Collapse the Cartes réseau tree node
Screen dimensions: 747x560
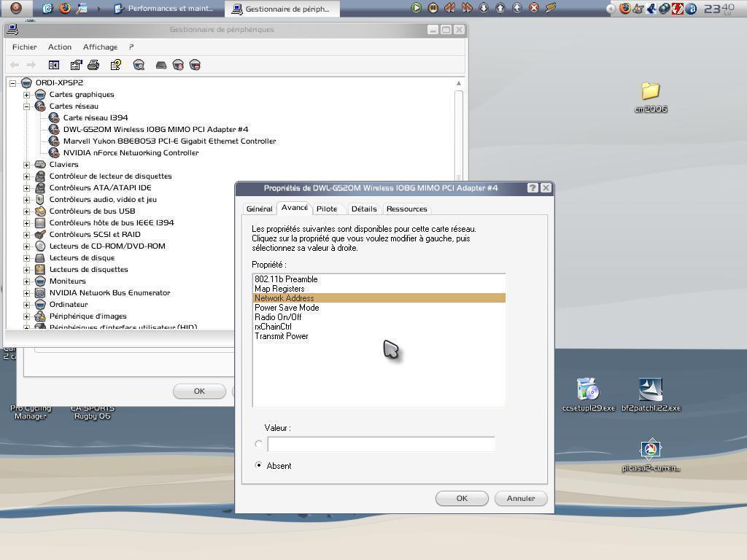pos(27,106)
